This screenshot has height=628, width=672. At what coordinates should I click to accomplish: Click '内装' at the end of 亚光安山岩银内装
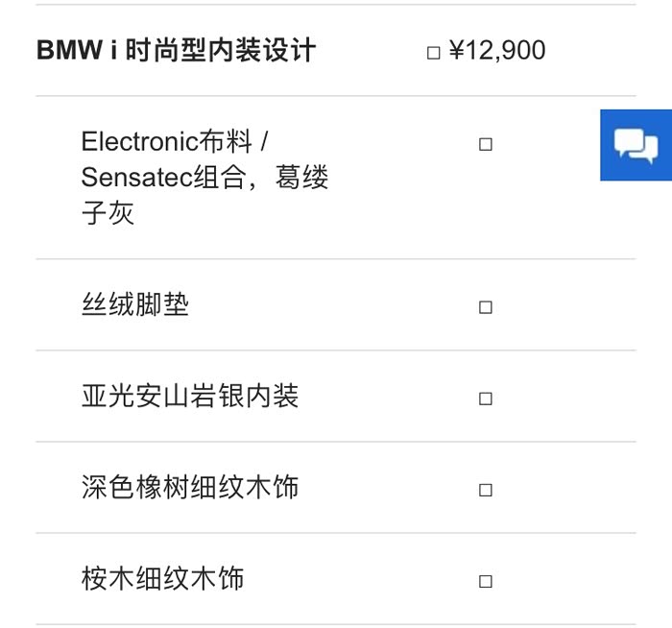273,396
